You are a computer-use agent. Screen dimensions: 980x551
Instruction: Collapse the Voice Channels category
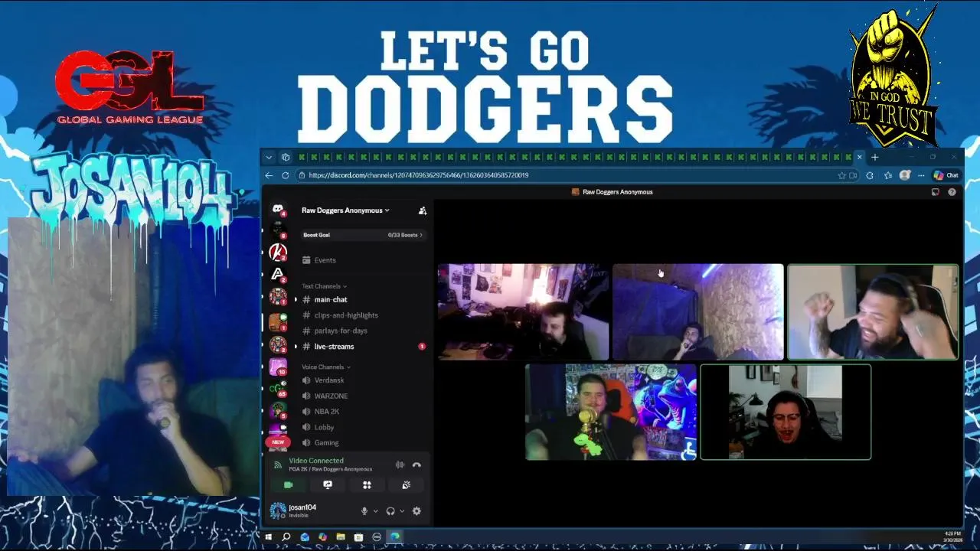coord(326,367)
